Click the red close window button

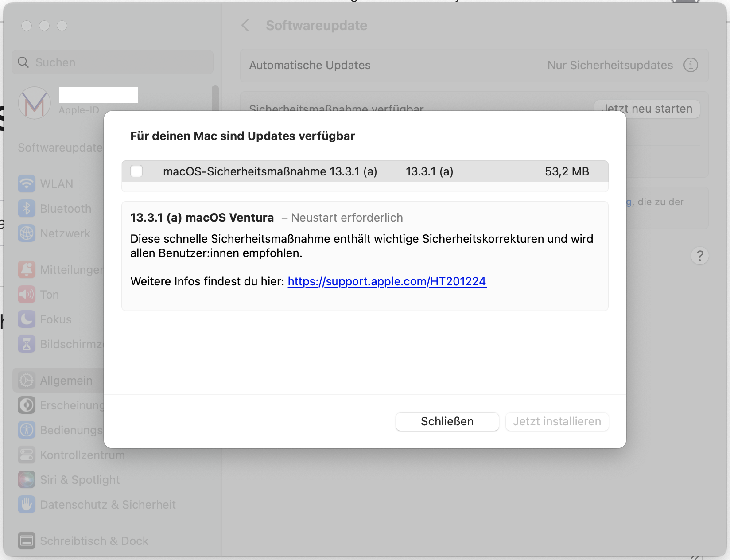pyautogui.click(x=27, y=26)
